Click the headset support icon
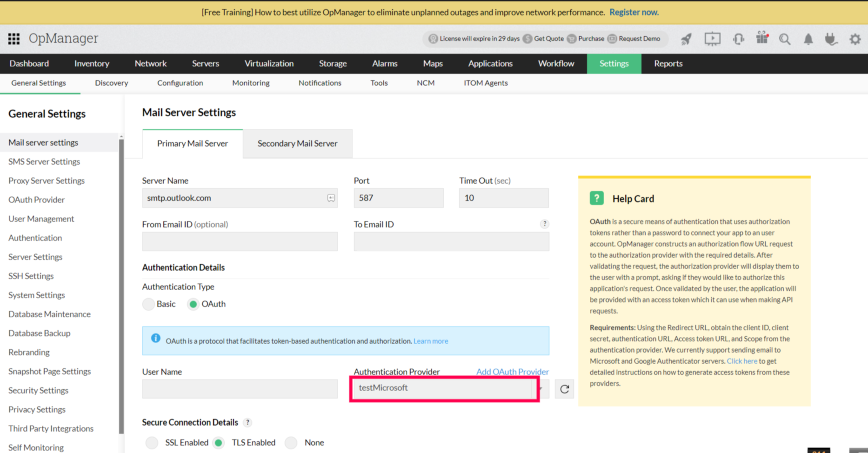The image size is (868, 453). pyautogui.click(x=738, y=39)
